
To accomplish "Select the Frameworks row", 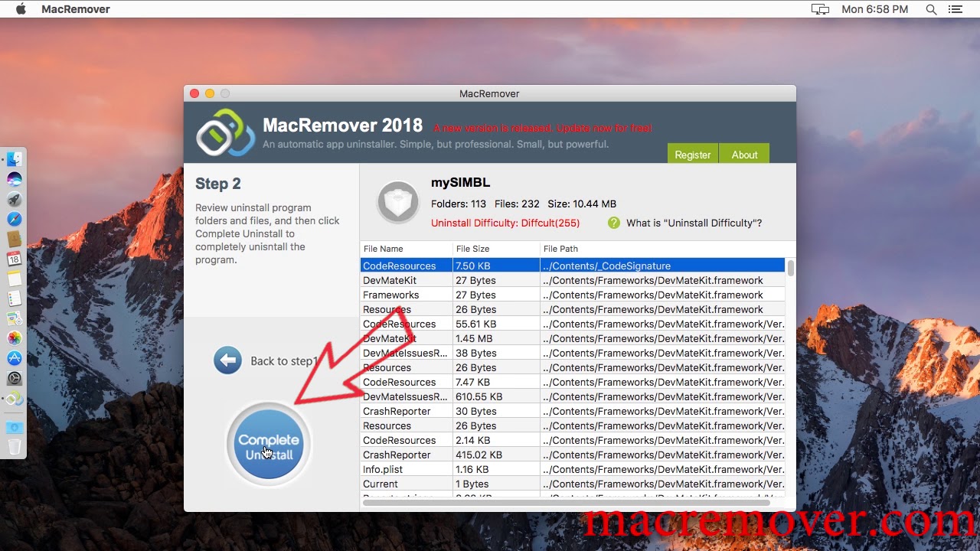I will point(573,295).
